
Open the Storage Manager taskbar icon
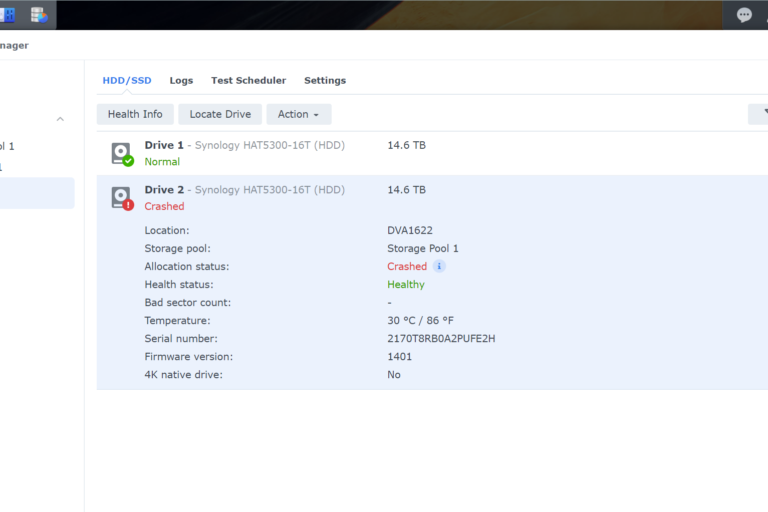[39, 15]
